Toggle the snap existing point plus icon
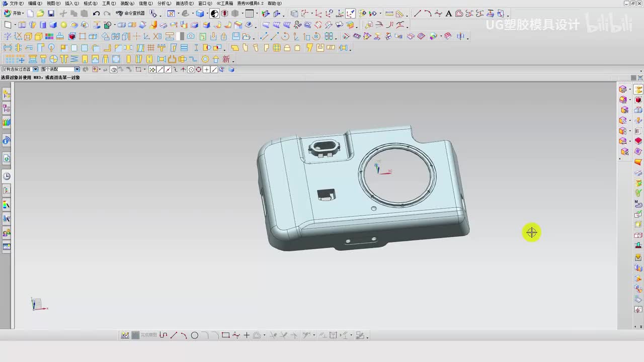Screen dimensions: 644x362 [206, 69]
